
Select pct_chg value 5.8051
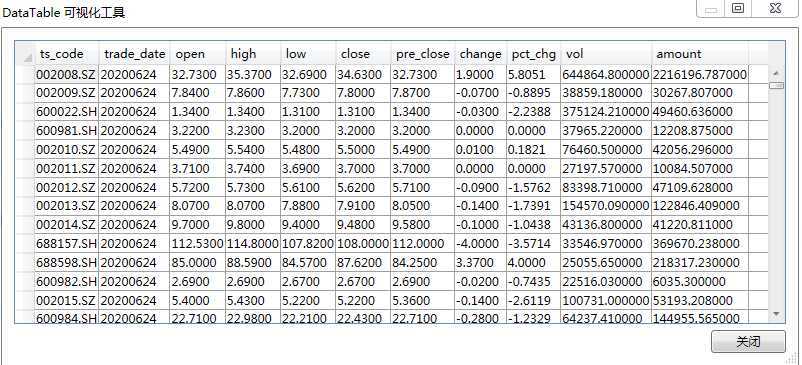pyautogui.click(x=533, y=75)
